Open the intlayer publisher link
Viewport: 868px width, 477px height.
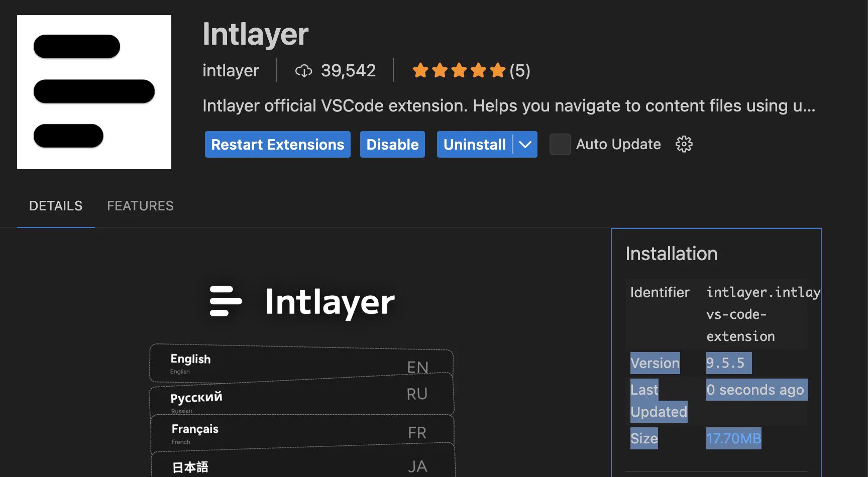coord(231,71)
